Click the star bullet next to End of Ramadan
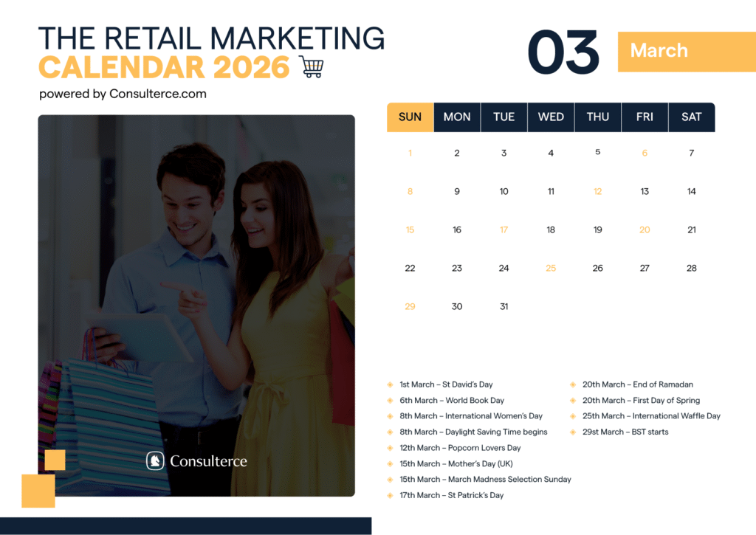 click(573, 384)
